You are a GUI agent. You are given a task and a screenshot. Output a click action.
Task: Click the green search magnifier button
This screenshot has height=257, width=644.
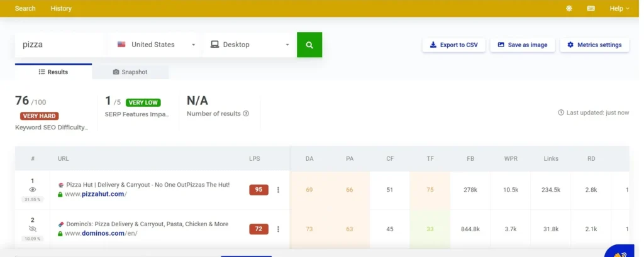click(309, 45)
